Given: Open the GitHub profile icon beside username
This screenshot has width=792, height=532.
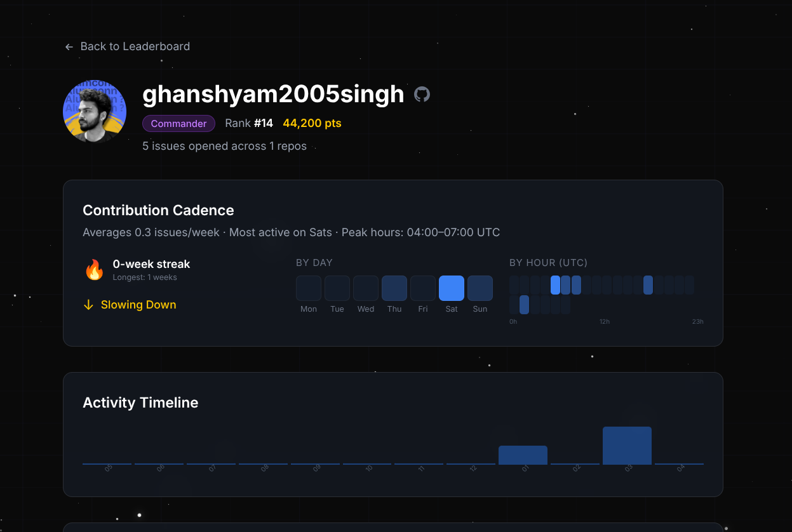Looking at the screenshot, I should click(x=422, y=95).
